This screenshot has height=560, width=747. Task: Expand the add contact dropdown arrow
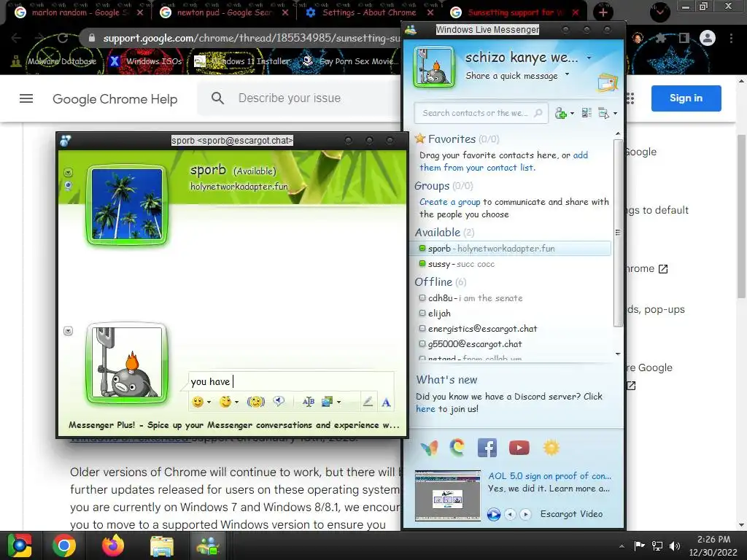point(572,113)
